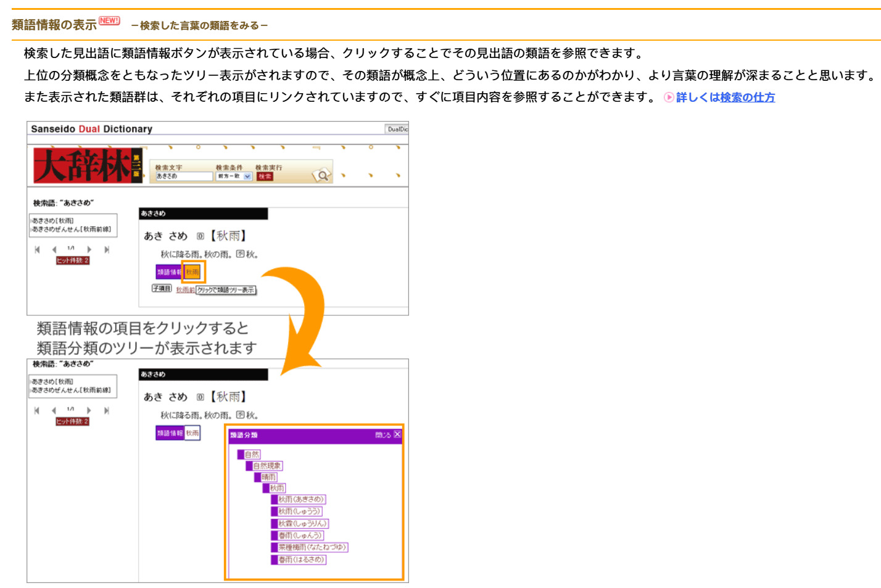Go to previous page in upper pager
This screenshot has height=588, width=881.
[54, 249]
